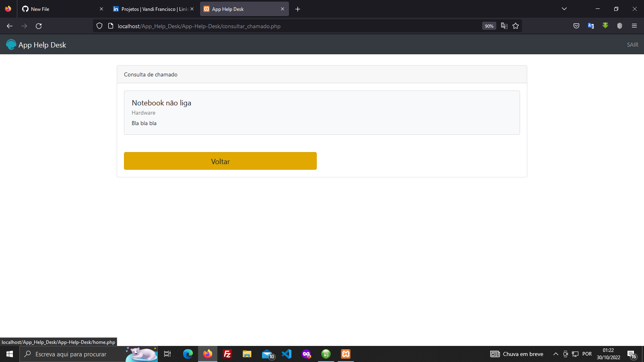Open the Mail app showing 10 notifications
The height and width of the screenshot is (362, 644).
(x=266, y=354)
